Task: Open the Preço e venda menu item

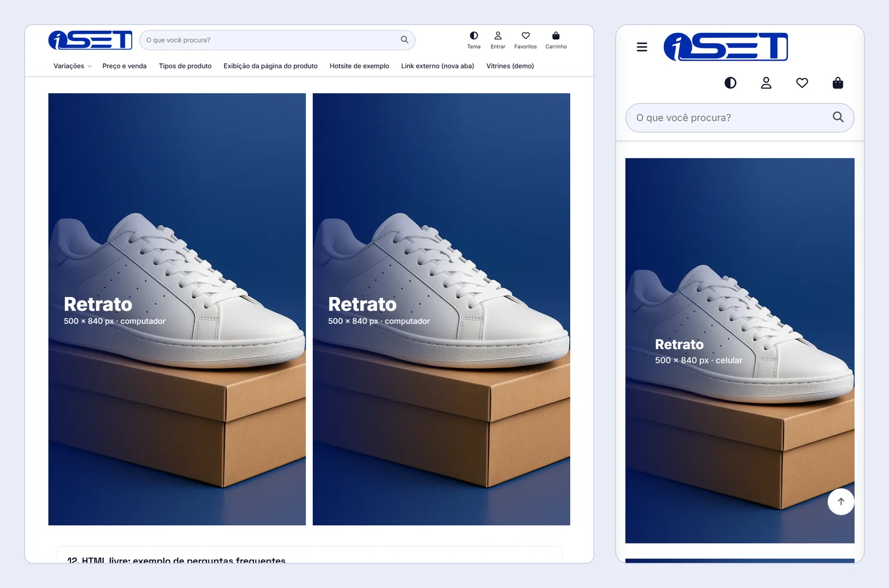Action: point(124,66)
